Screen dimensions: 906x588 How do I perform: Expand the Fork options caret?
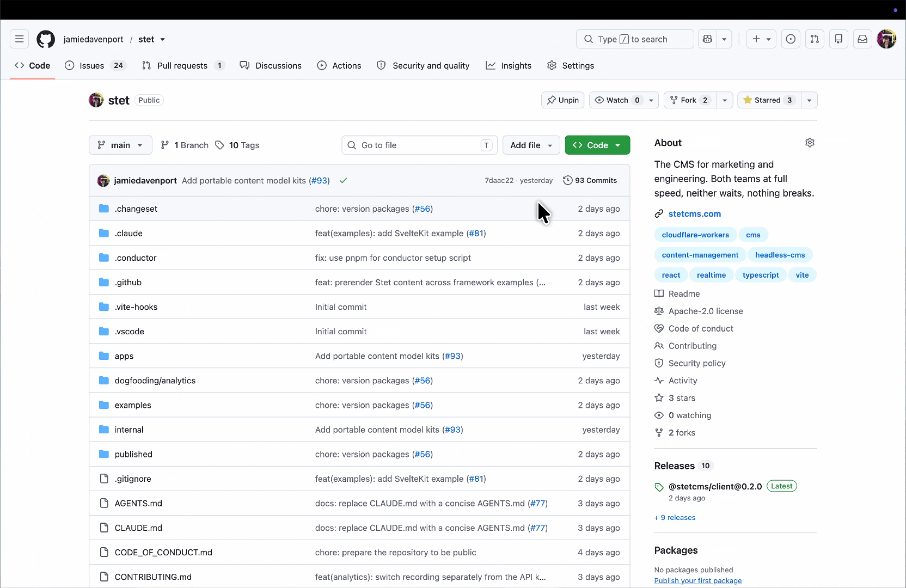point(725,100)
